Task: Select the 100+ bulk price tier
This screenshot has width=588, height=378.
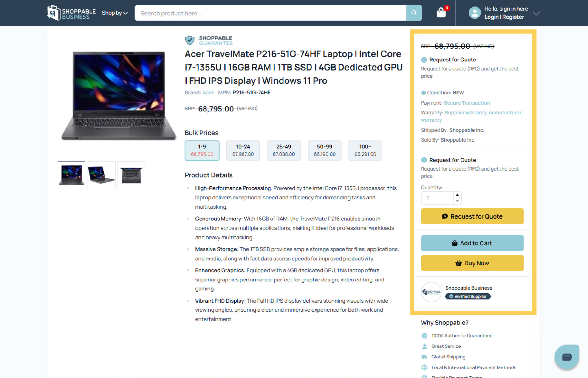Action: click(365, 151)
